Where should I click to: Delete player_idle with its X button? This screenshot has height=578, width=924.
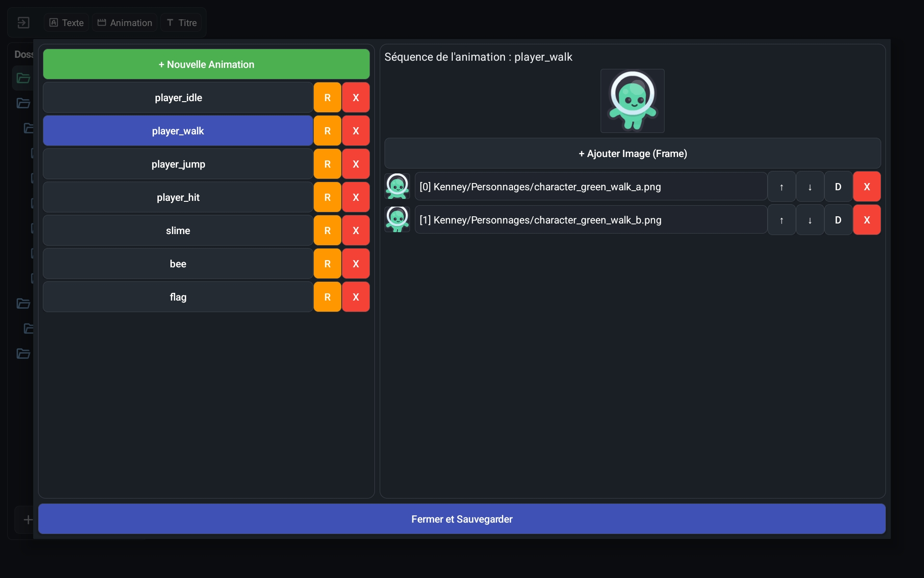(356, 97)
